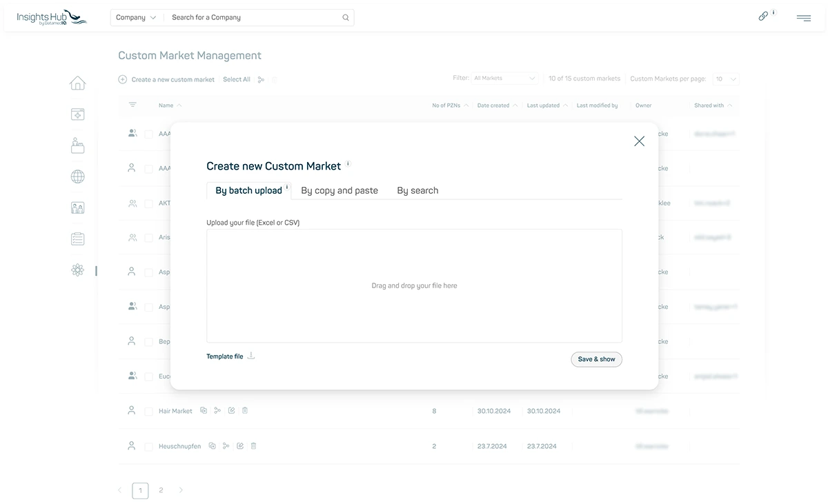Click the Search for a Company field
828x504 pixels.
[x=252, y=18]
